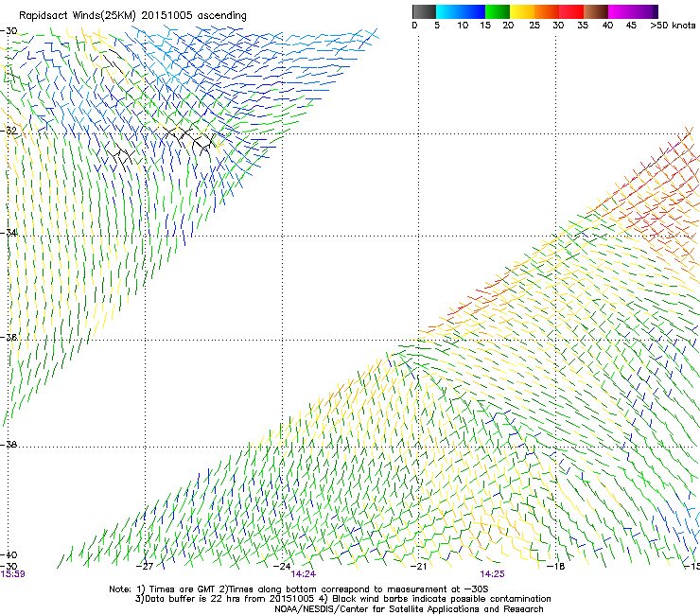Click the purple time stamp 14:24
The height and width of the screenshot is (615, 700).
[x=303, y=574]
